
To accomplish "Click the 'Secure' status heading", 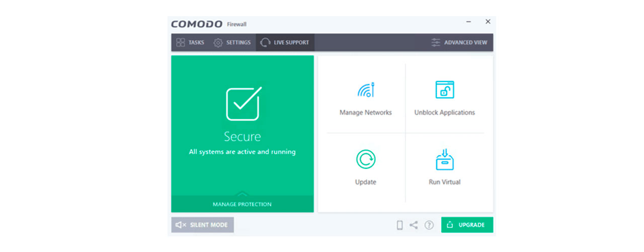I will point(242,137).
